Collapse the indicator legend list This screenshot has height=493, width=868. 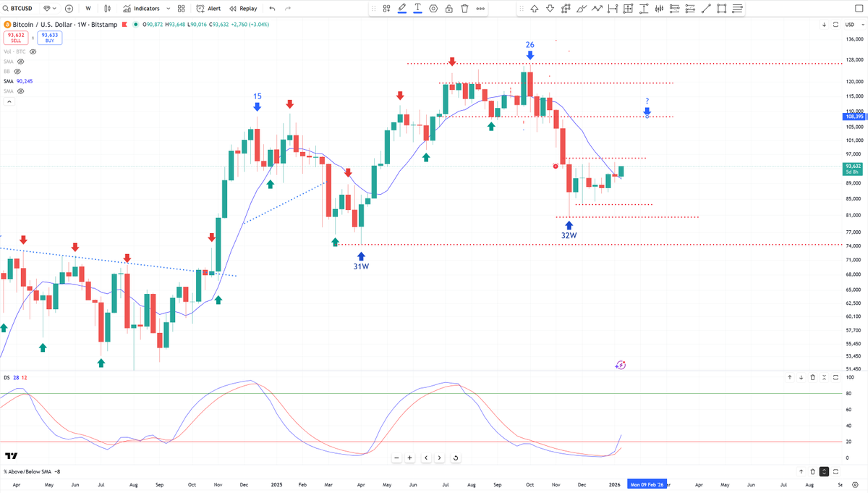point(9,102)
